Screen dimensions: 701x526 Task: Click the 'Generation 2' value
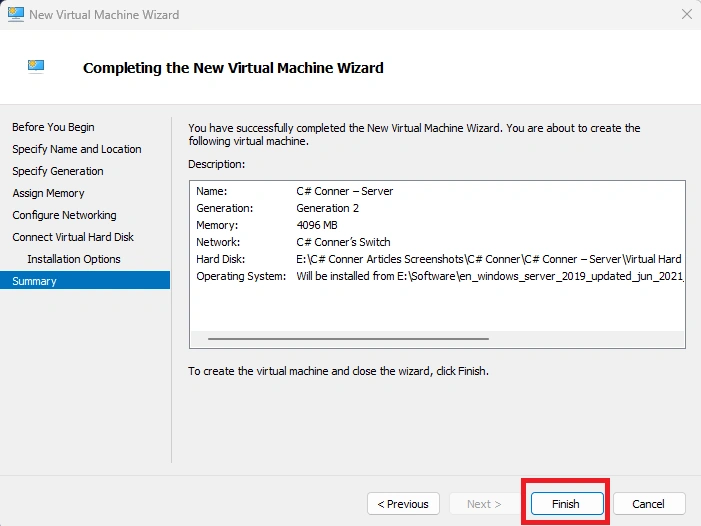(x=327, y=208)
